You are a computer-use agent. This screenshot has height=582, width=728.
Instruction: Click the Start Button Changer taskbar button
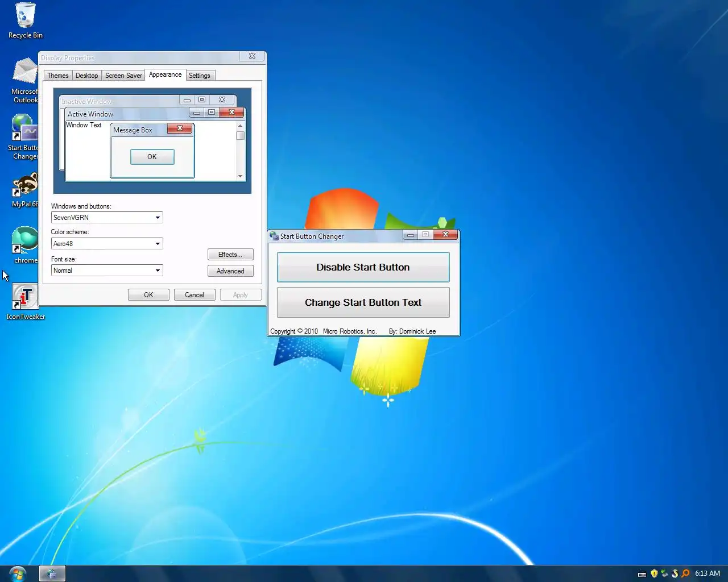click(52, 573)
